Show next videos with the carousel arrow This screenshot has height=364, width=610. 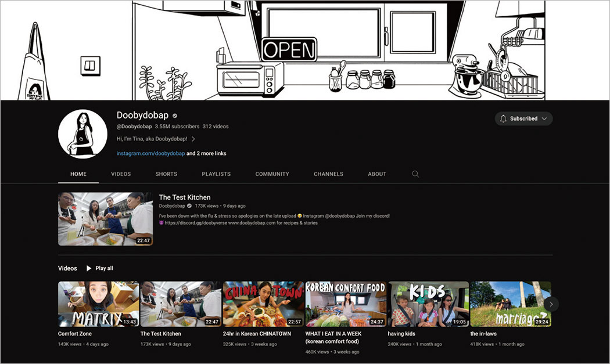click(551, 304)
